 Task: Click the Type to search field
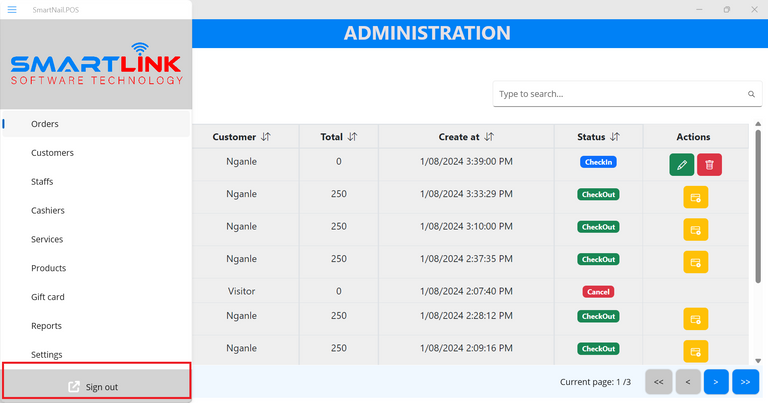point(620,94)
